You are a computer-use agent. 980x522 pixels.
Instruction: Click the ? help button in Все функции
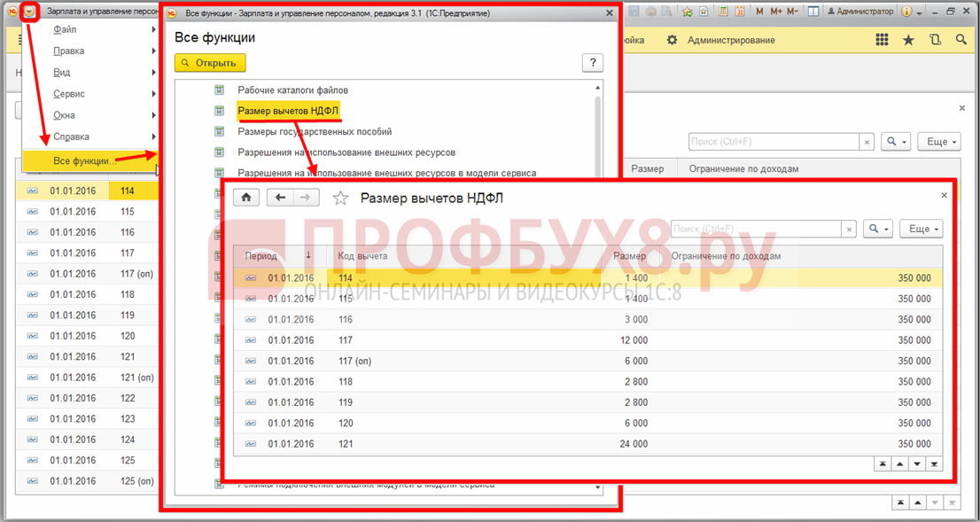593,63
